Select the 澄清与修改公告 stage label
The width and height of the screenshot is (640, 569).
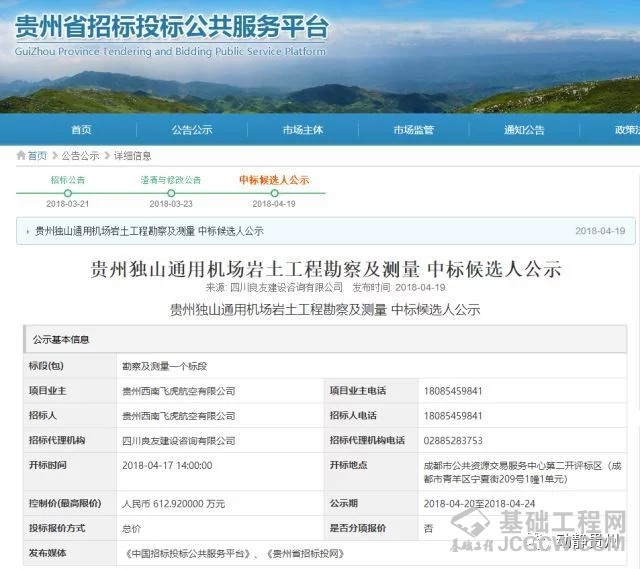170,180
